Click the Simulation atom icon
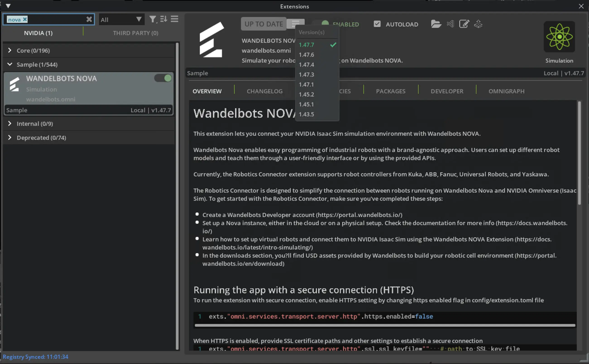The height and width of the screenshot is (364, 589). point(559,37)
